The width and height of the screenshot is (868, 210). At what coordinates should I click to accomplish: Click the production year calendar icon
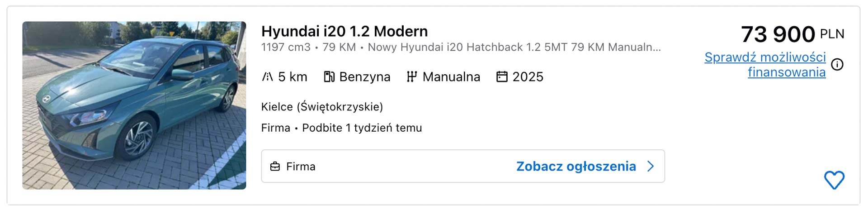pos(502,77)
